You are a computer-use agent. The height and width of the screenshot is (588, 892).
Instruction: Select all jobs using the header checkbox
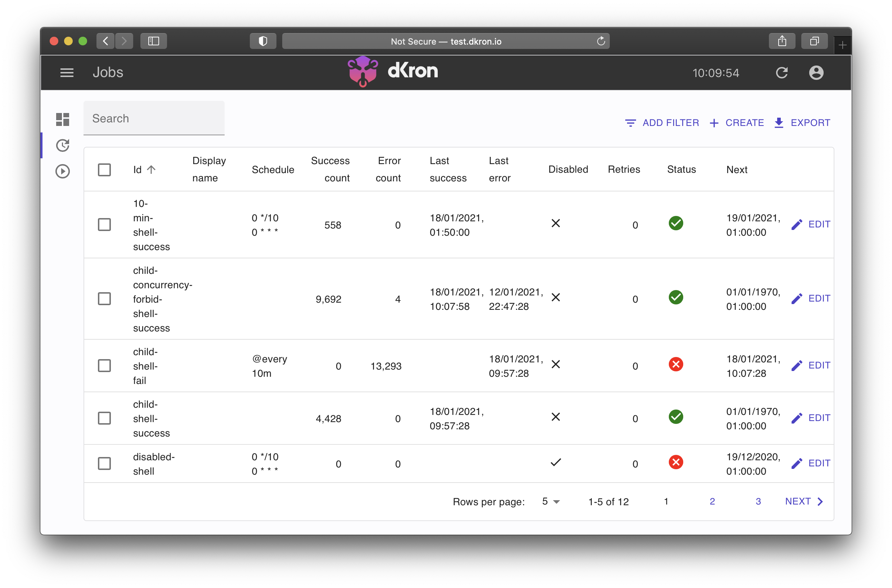click(105, 169)
